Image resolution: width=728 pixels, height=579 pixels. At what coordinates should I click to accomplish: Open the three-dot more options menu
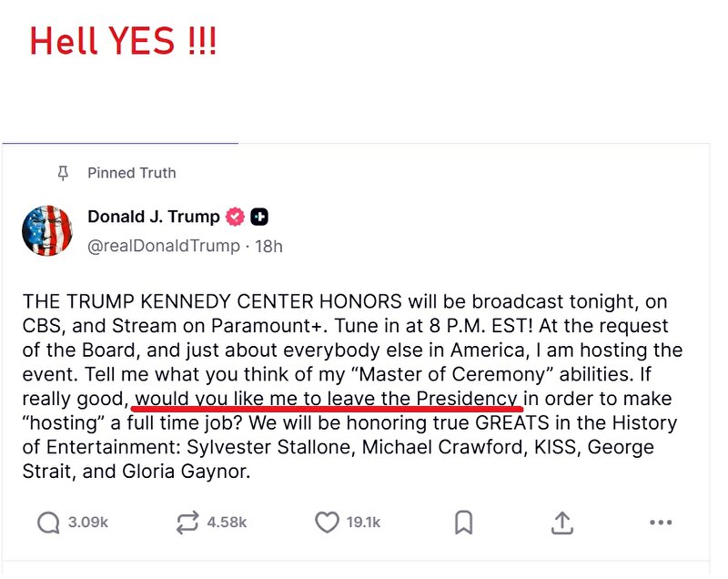click(x=661, y=523)
